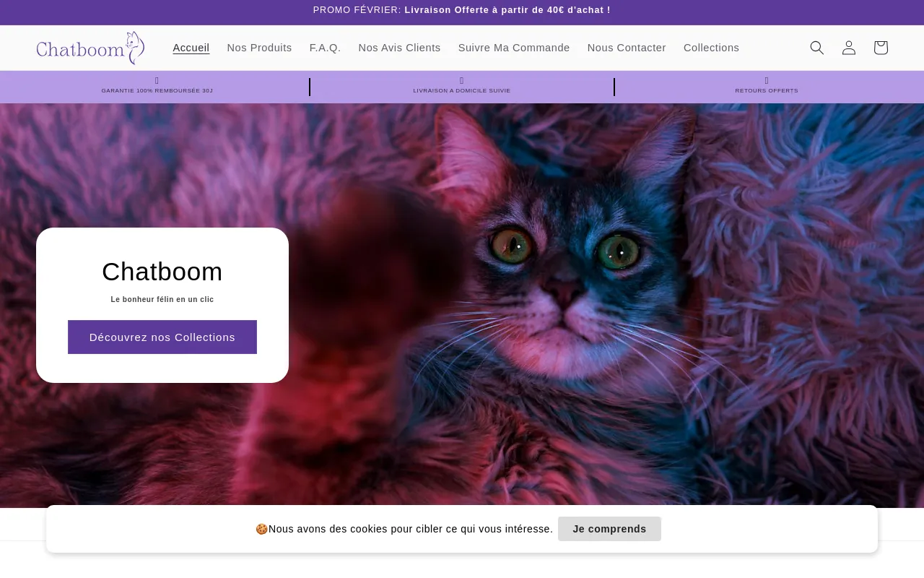
Task: Click the icon above Livraison à Domicile Suivie
Action: pyautogui.click(x=461, y=81)
